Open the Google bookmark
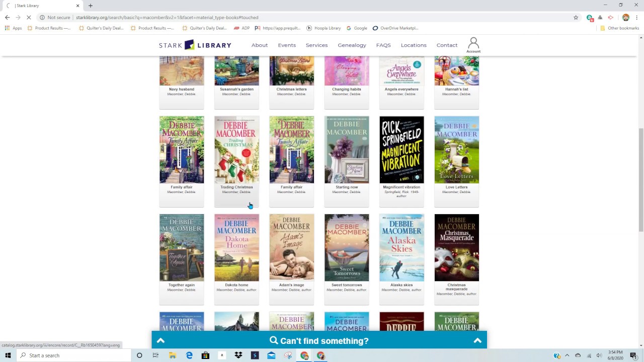The width and height of the screenshot is (644, 362). point(357,28)
